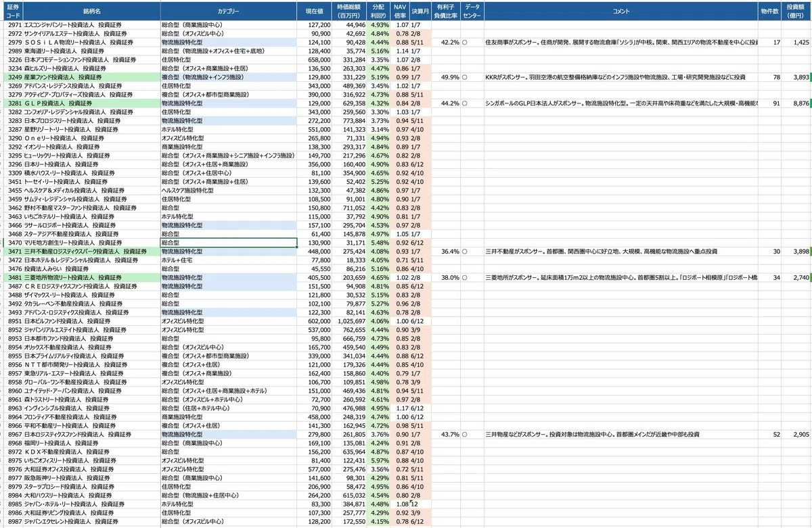812x528 pixels.
Task: Select the 時価総額（百万円） header cell
Action: 350,11
